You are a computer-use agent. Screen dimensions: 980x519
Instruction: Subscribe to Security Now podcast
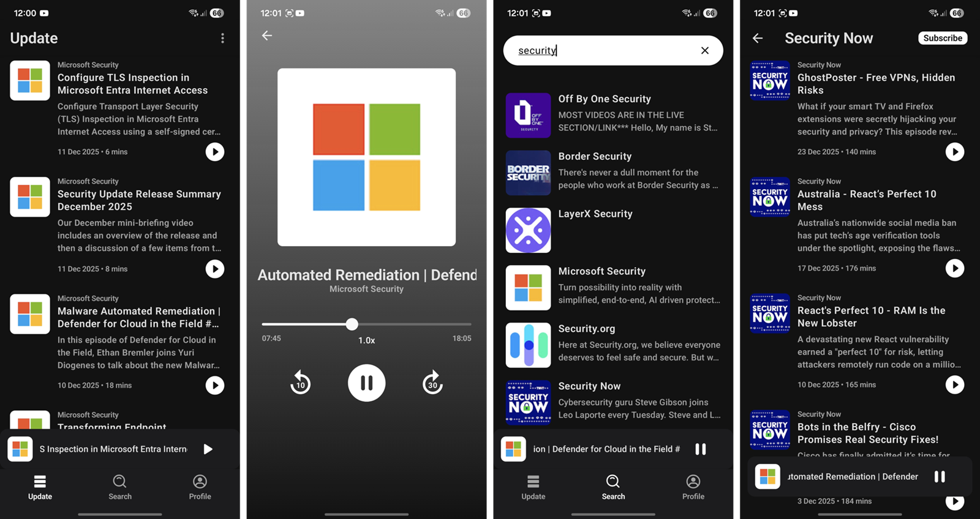pyautogui.click(x=942, y=38)
